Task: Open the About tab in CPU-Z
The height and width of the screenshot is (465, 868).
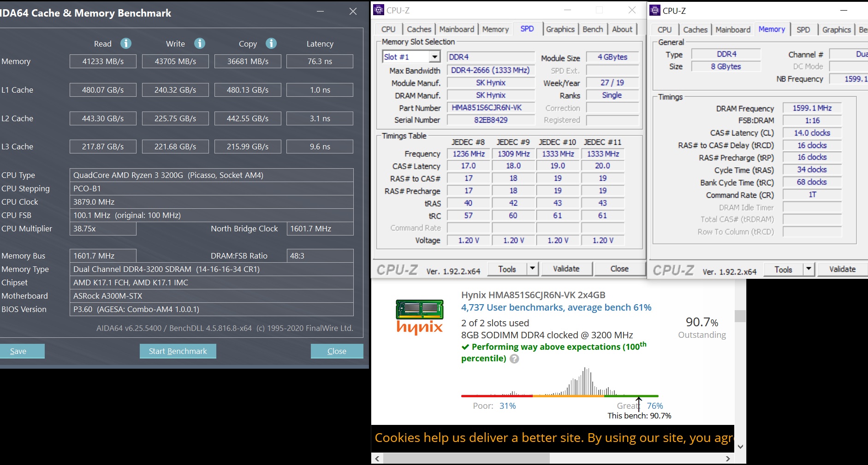Action: 622,29
